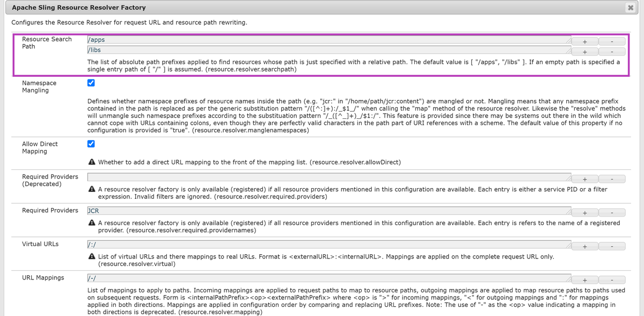Image resolution: width=644 pixels, height=316 pixels.
Task: Click warning icon in Required Providers (Deprecated) description
Action: (x=92, y=189)
